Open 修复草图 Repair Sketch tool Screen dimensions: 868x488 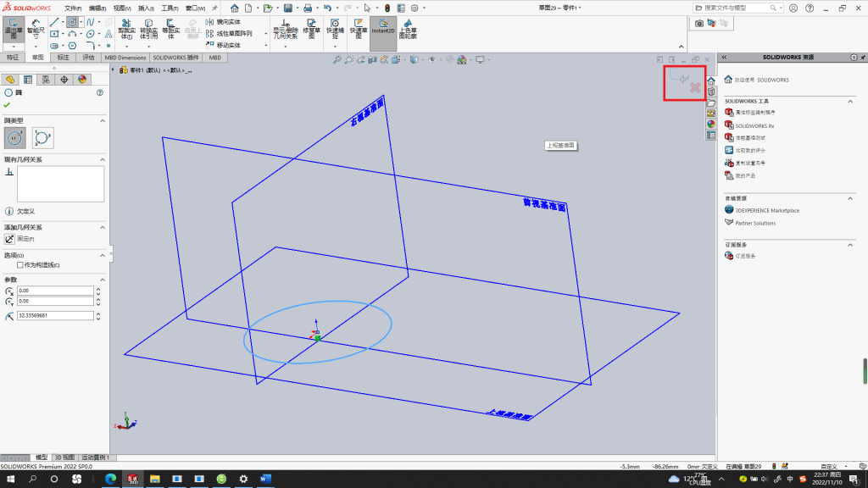tap(312, 30)
